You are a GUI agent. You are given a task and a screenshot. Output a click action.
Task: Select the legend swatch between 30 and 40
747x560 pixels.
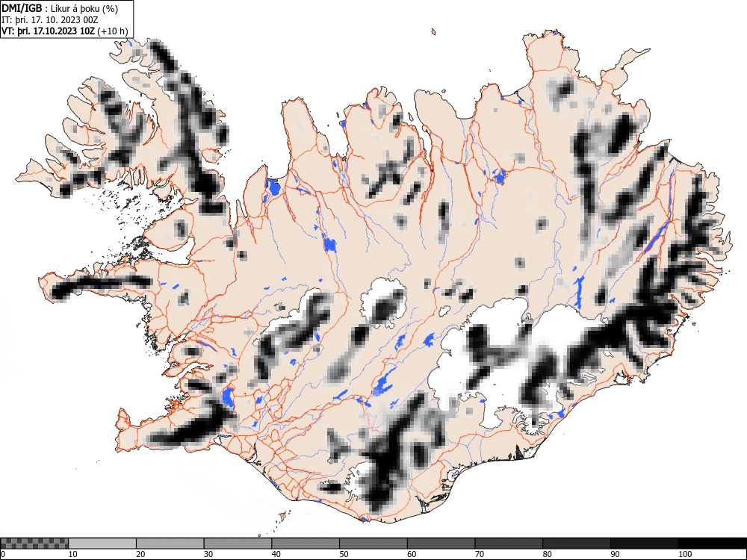[238, 544]
